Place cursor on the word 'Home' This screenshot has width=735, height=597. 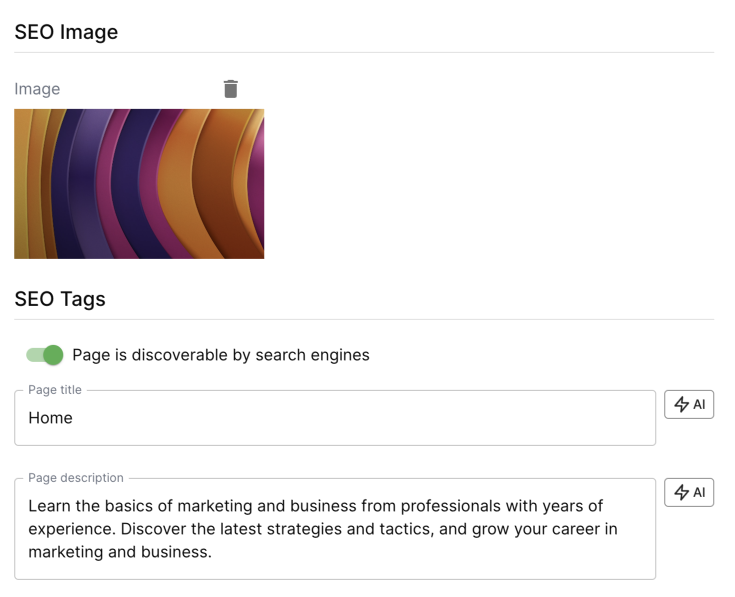tap(50, 418)
